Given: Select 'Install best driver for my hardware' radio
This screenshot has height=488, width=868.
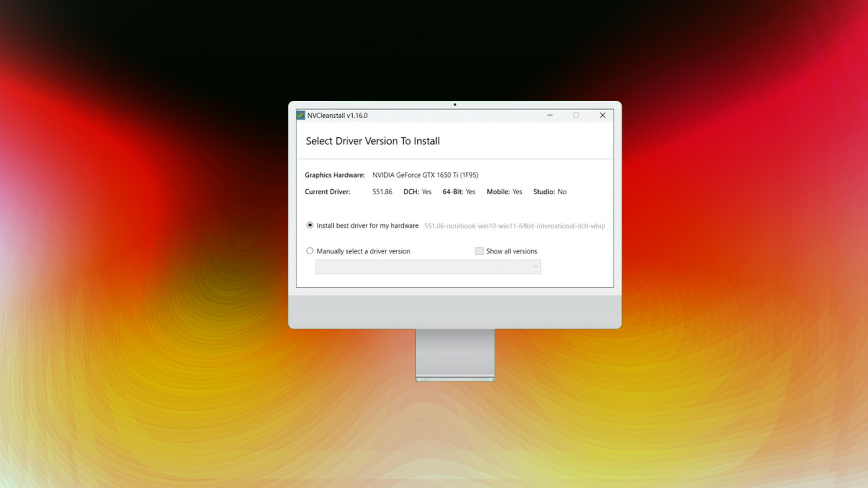Looking at the screenshot, I should tap(310, 225).
